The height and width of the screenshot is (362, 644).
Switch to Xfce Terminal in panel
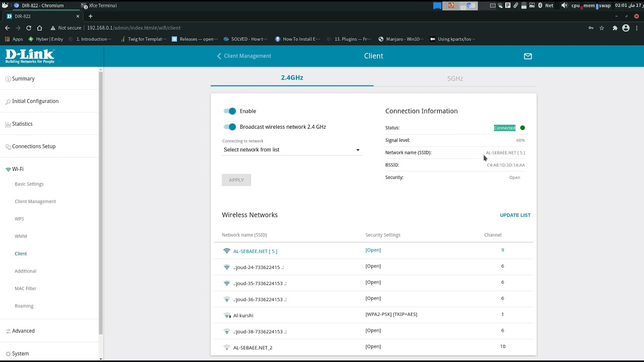coord(99,6)
